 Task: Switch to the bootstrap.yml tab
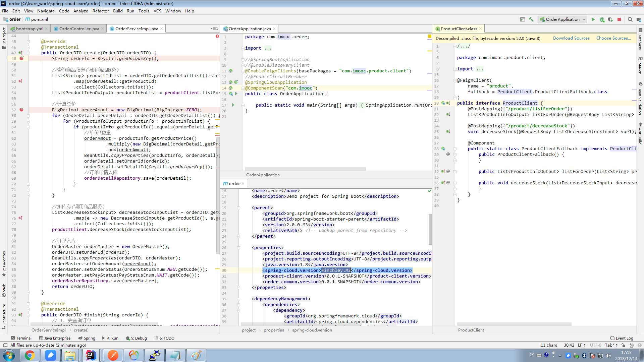click(30, 29)
